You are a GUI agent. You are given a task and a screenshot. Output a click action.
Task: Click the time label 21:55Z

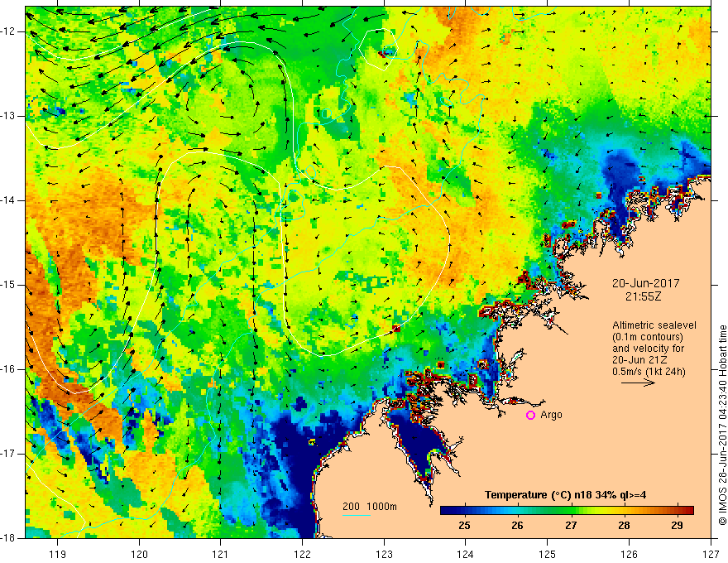(643, 296)
